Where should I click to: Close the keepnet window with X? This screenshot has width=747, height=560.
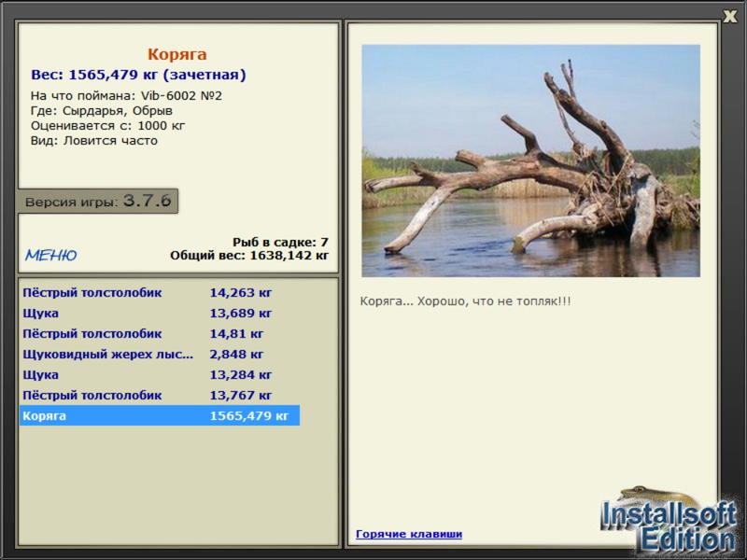point(729,16)
